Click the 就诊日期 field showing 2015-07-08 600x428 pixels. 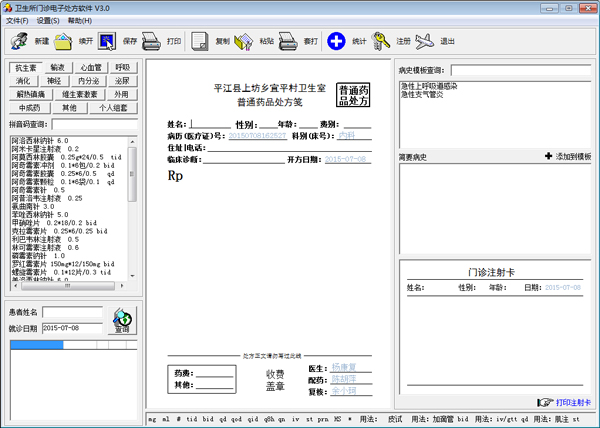pyautogui.click(x=73, y=328)
